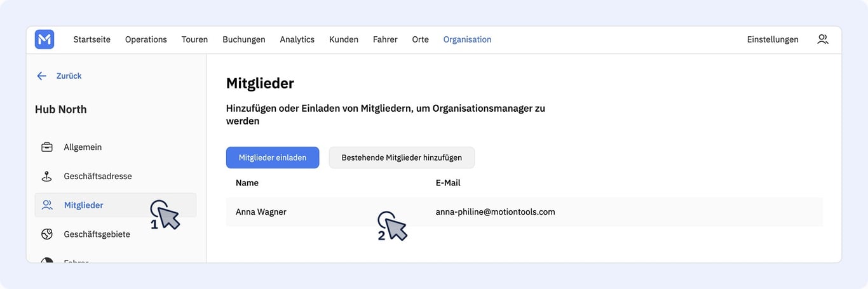Viewport: 868px width, 289px height.
Task: Navigate to Kunden
Action: tap(344, 39)
